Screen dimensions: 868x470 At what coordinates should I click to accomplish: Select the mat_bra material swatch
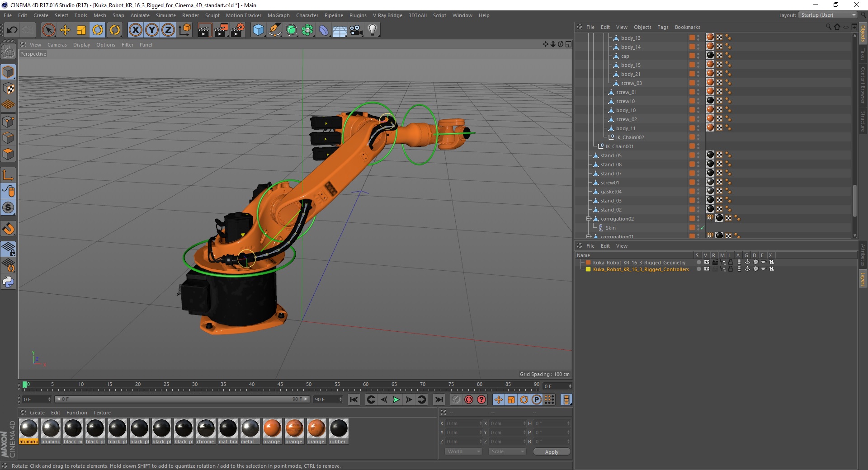pyautogui.click(x=228, y=432)
